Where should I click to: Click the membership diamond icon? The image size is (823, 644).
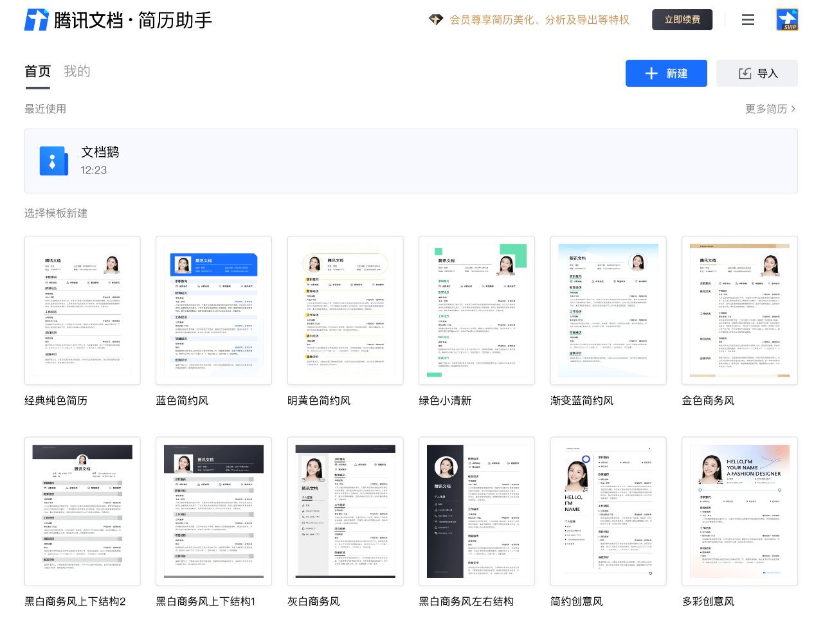point(435,20)
